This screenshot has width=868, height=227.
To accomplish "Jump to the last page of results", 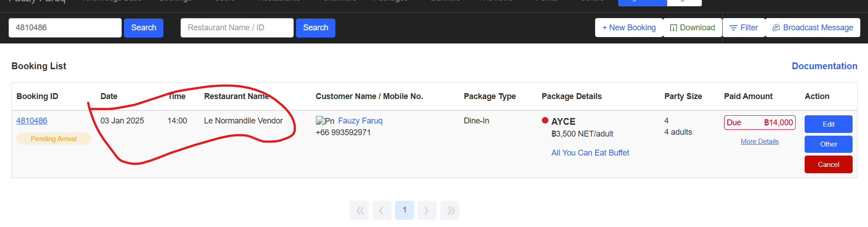I will coord(450,210).
